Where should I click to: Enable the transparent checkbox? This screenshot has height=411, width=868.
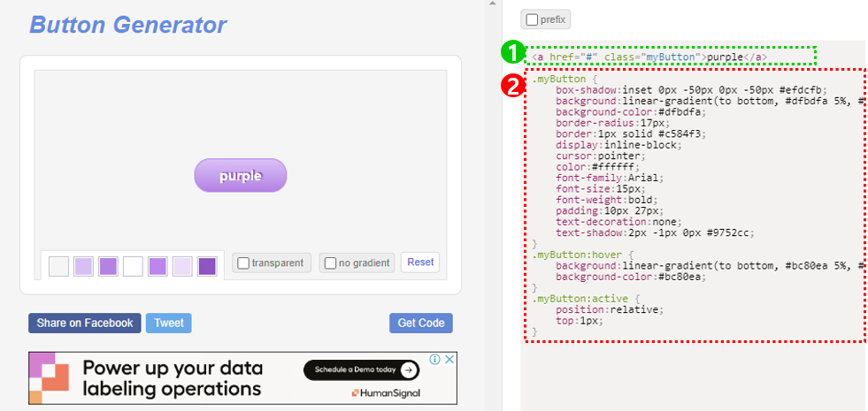(x=243, y=263)
